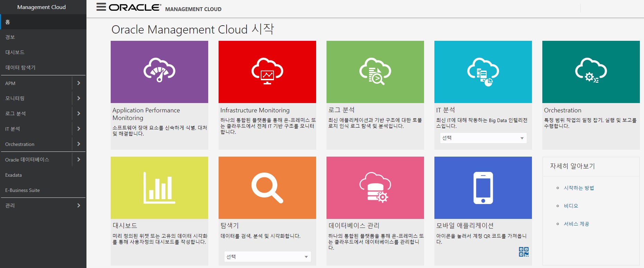Screen dimensions: 644x268
Task: Click the yellow dashboard bar chart icon
Action: [x=159, y=188]
